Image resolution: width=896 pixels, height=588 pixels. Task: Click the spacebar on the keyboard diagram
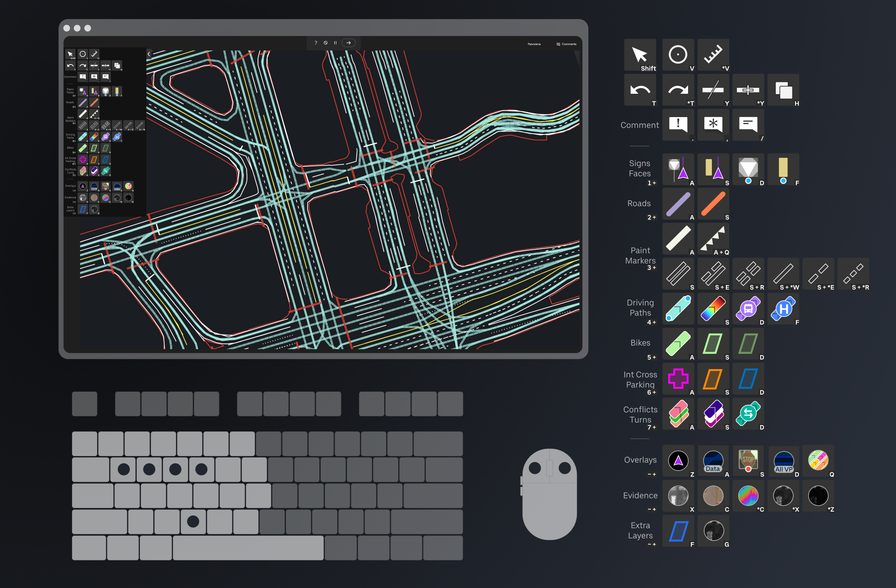click(248, 548)
